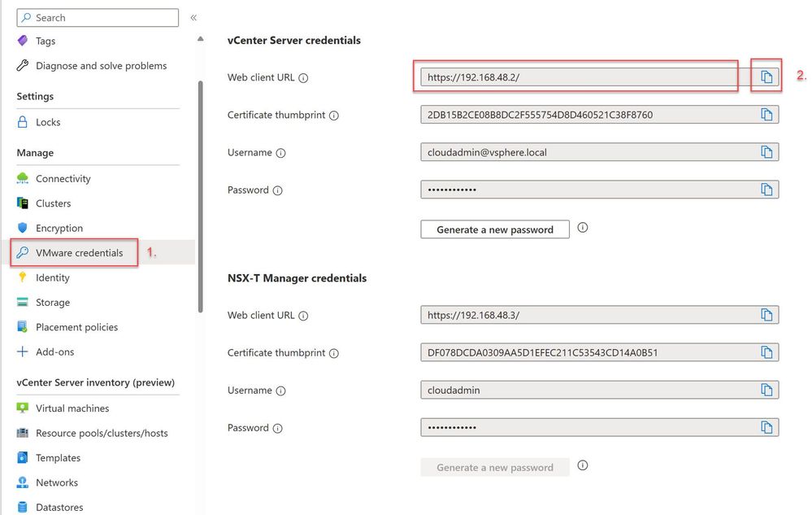Go to the Clusters page
Image resolution: width=812 pixels, height=515 pixels.
53,203
